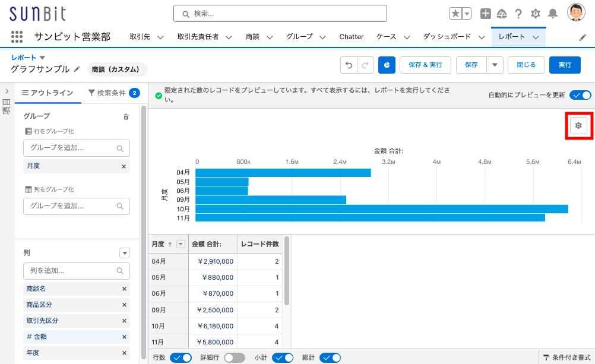
Task: Go to the 商談 tab
Action: click(x=252, y=37)
